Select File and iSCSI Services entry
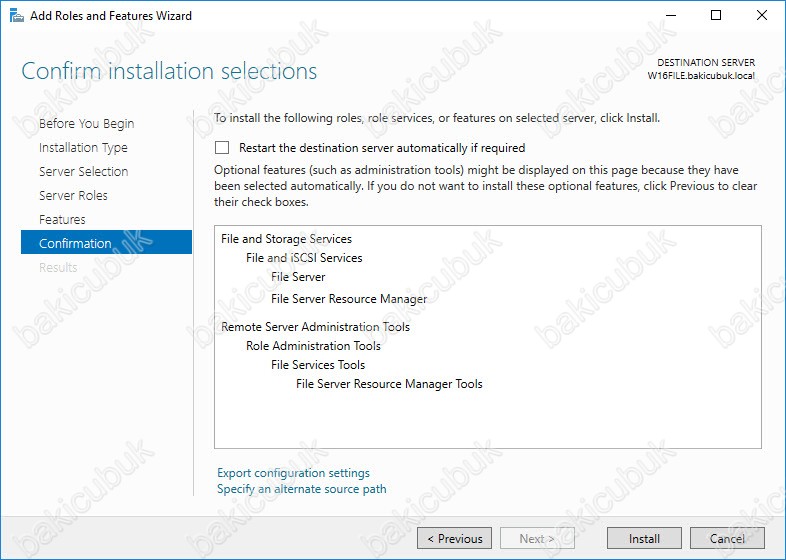The image size is (786, 560). point(304,258)
